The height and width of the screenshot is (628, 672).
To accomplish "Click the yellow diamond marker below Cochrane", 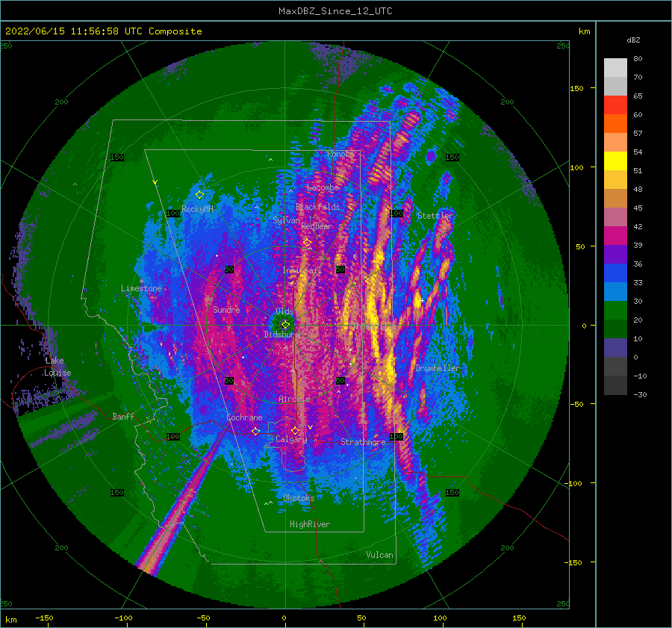I will click(255, 431).
